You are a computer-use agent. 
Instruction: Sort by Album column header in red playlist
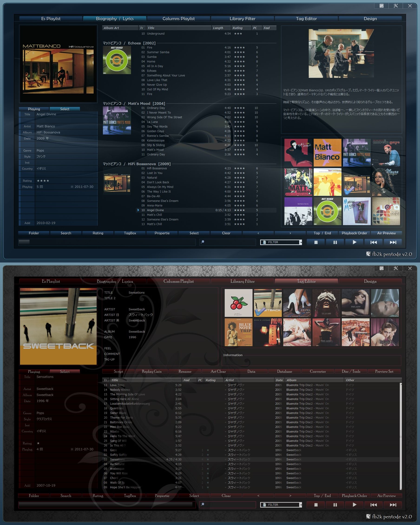[x=314, y=380]
